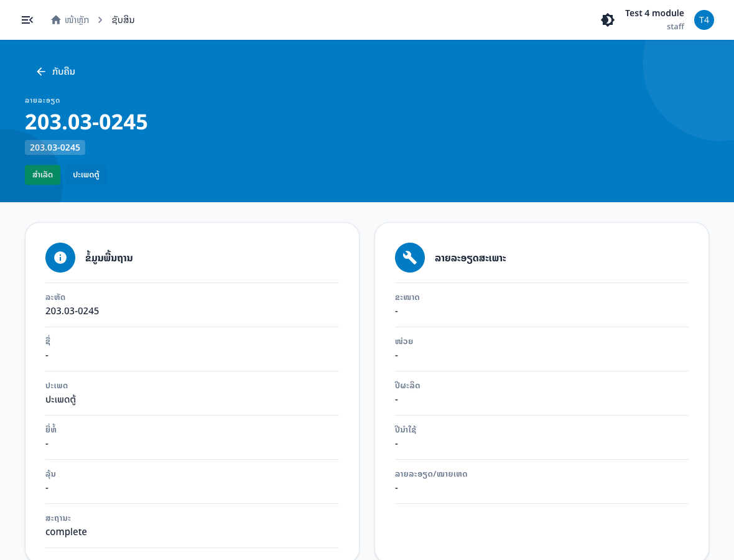Click the ສະຖານະ field label
This screenshot has height=560, width=734.
58,518
